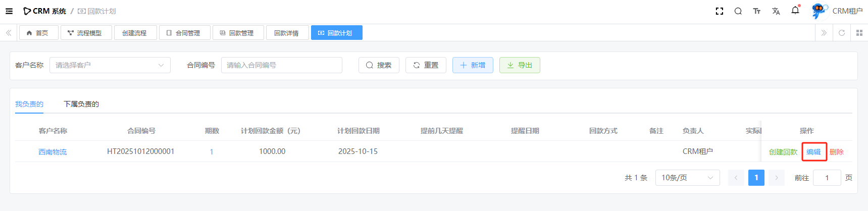Focus the 合同编号 input field
Image resolution: width=868 pixels, height=211 pixels.
click(x=281, y=65)
